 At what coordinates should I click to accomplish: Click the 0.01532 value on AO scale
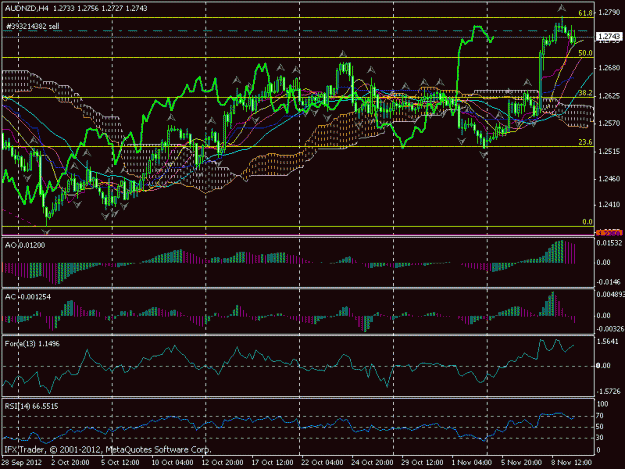point(609,243)
